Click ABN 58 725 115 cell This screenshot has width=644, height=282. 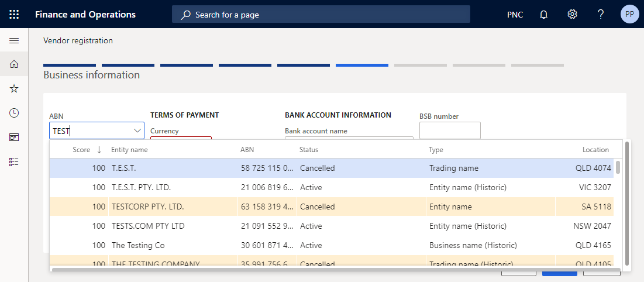pos(267,168)
